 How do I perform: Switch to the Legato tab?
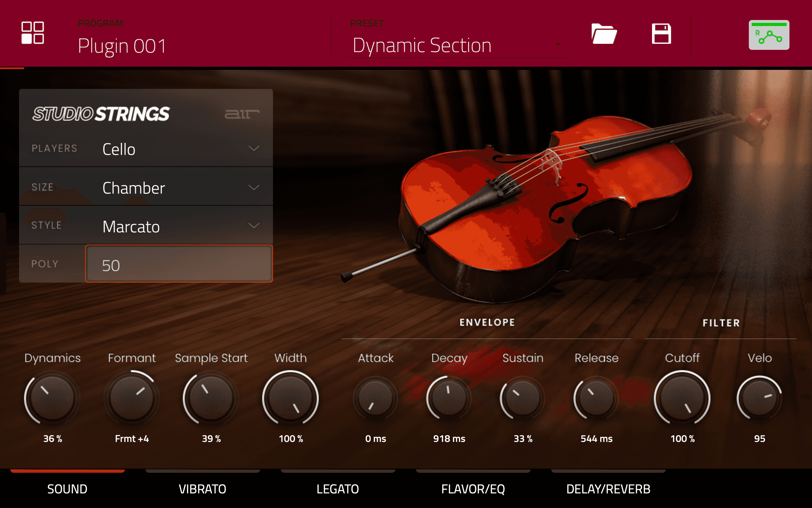(x=337, y=489)
